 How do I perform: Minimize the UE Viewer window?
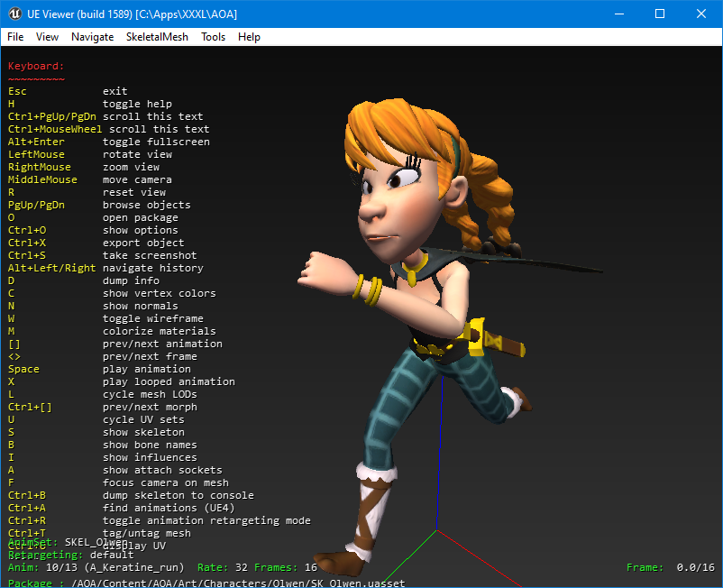click(619, 14)
